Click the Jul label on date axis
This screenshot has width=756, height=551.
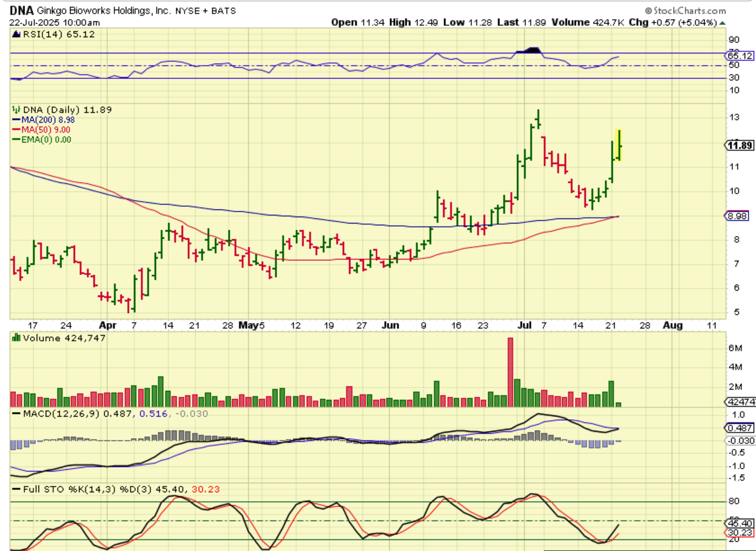pos(524,325)
